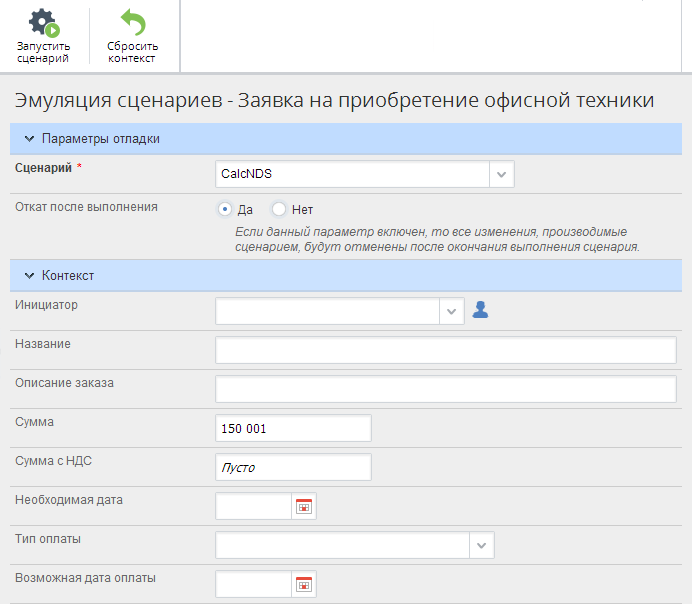Viewport: 692px width, 604px height.
Task: Click the Запустить сценарий gear icon
Action: [44, 22]
